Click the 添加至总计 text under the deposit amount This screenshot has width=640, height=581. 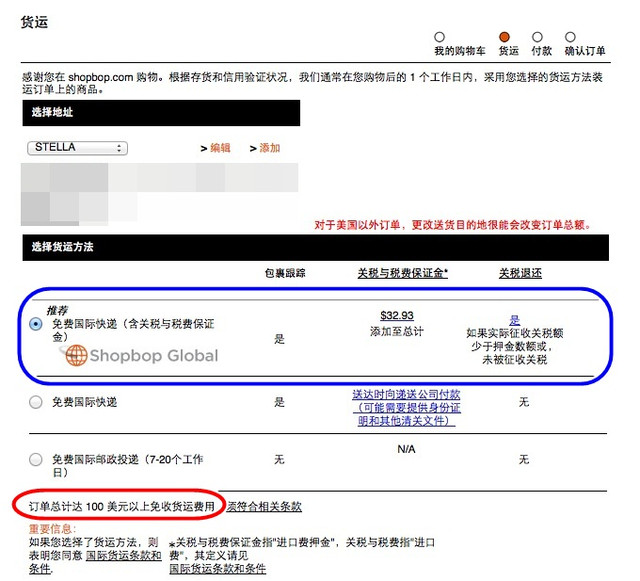click(x=397, y=332)
